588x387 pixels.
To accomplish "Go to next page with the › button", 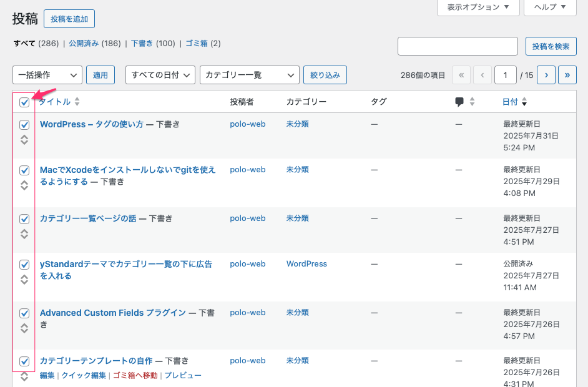I will click(x=546, y=75).
